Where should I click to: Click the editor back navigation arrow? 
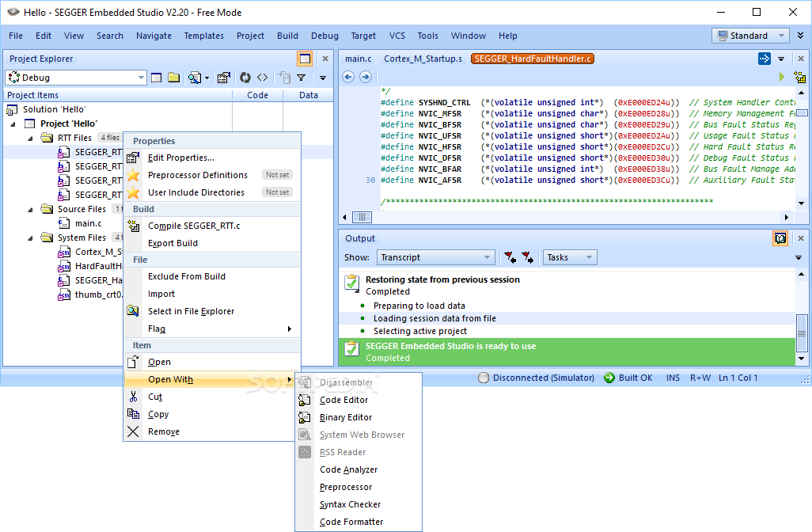tap(348, 77)
